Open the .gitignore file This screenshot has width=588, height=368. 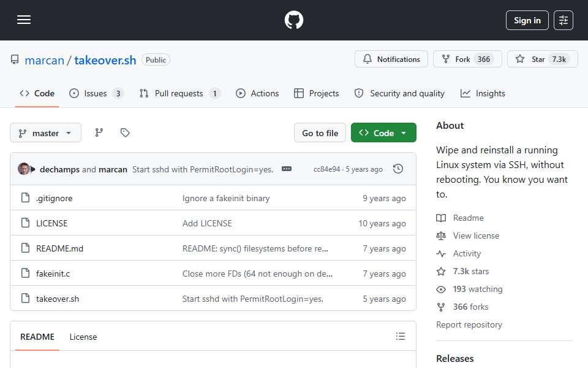(55, 198)
